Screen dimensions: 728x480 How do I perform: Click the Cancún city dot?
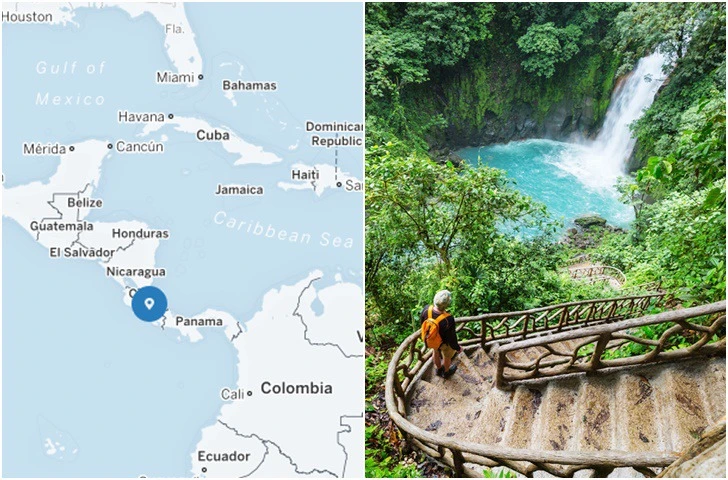tap(110, 146)
